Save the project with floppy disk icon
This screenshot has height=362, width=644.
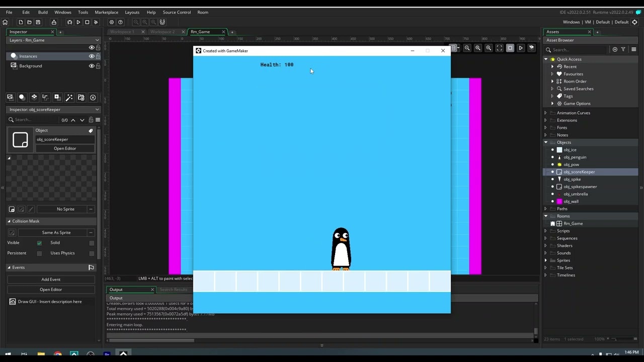[x=38, y=22]
